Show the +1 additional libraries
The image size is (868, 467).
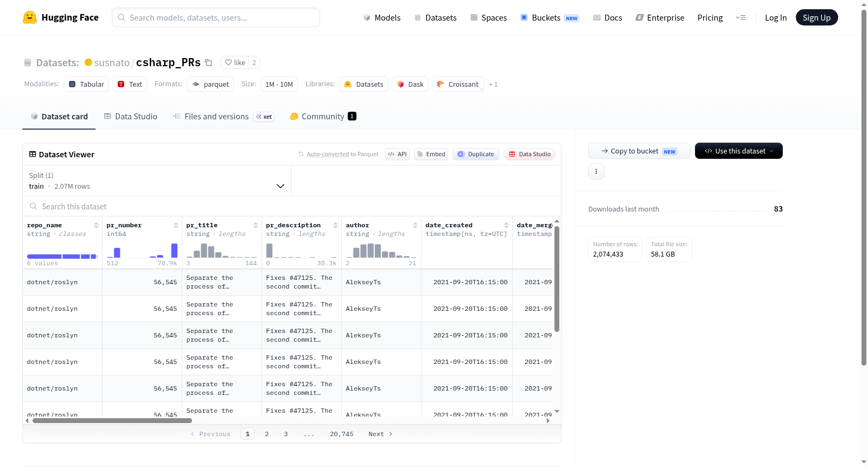click(x=493, y=84)
